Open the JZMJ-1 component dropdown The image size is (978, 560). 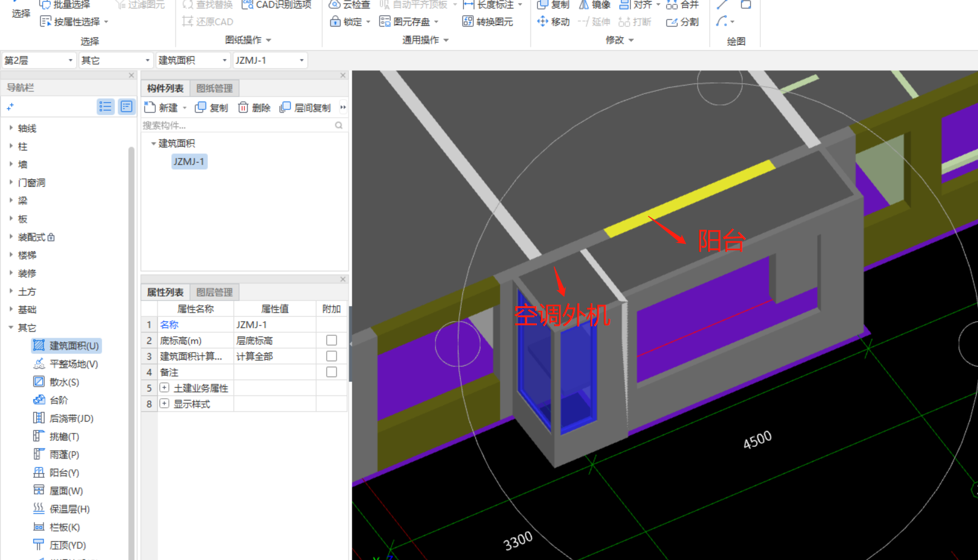[x=270, y=60]
